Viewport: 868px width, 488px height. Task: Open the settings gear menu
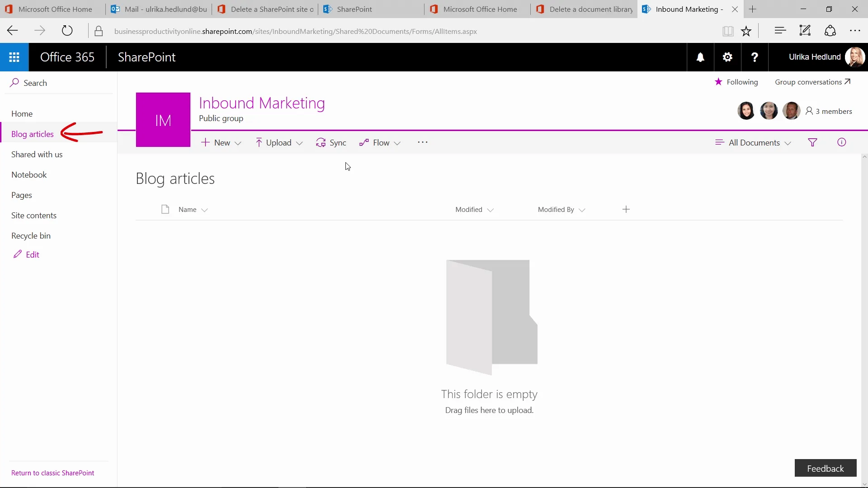point(727,57)
